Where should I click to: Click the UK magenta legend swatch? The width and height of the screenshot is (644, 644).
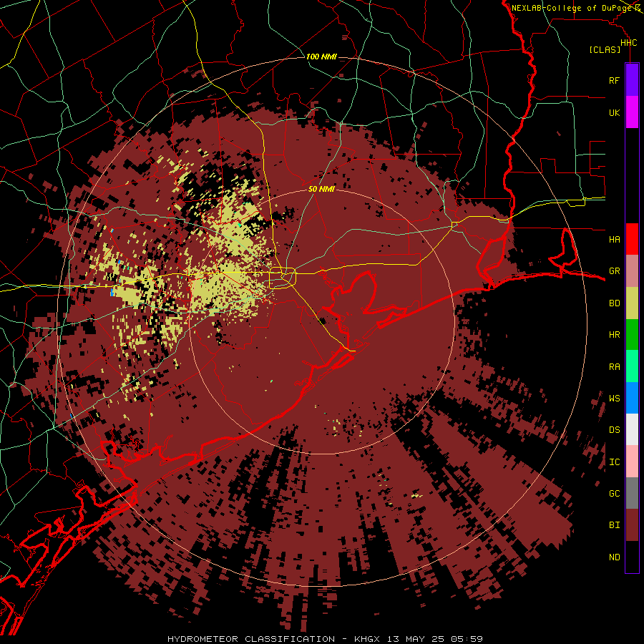pyautogui.click(x=632, y=112)
